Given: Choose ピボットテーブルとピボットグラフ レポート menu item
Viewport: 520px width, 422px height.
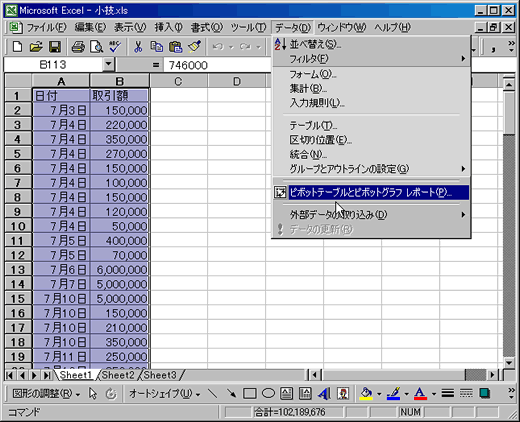Looking at the screenshot, I should (x=371, y=192).
